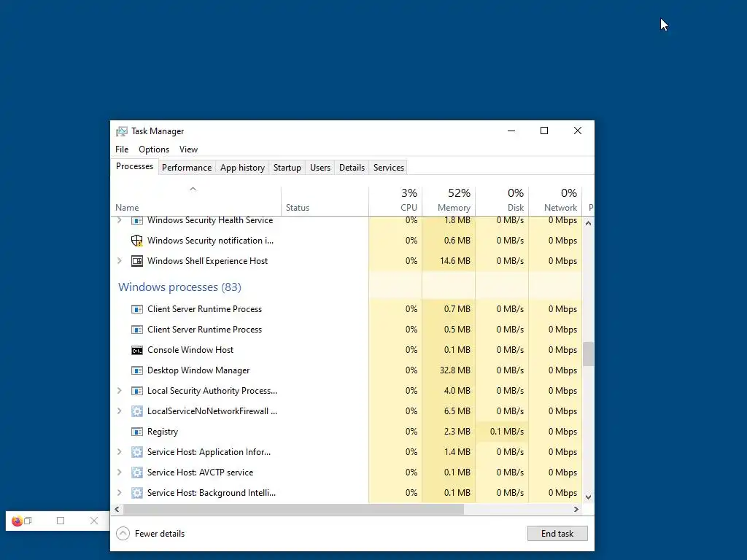Switch to the Startup tab

[287, 168]
